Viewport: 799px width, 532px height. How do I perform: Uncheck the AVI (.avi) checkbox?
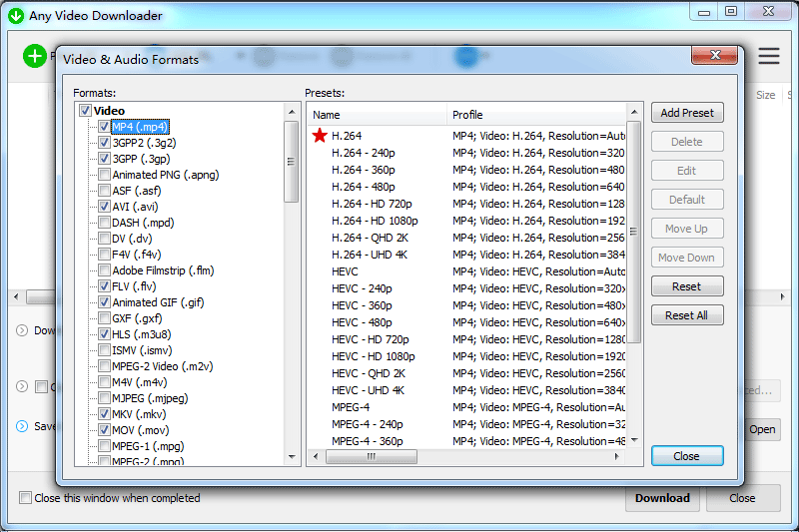(x=104, y=207)
